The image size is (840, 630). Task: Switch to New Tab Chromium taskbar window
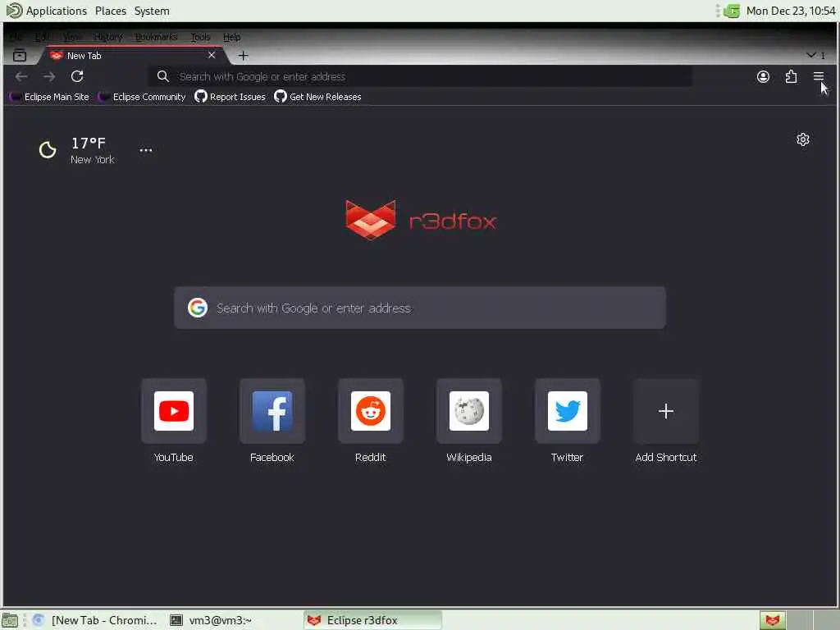click(95, 620)
